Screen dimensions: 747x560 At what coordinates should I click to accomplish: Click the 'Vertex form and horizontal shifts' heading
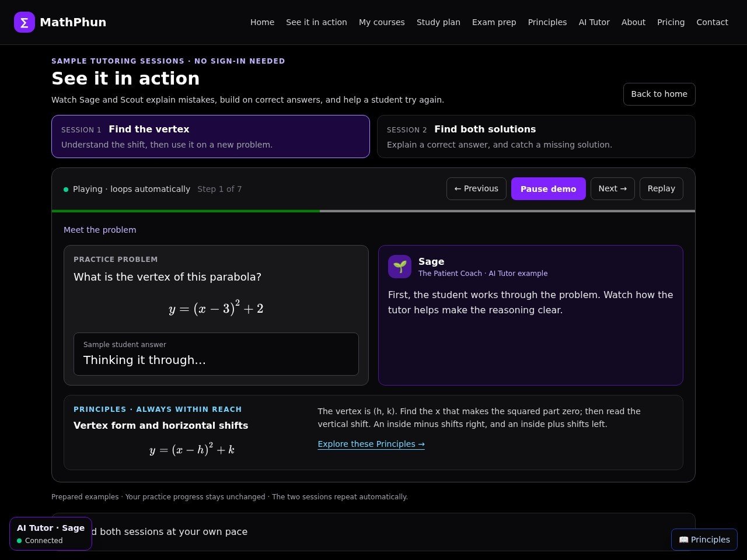coord(160,425)
